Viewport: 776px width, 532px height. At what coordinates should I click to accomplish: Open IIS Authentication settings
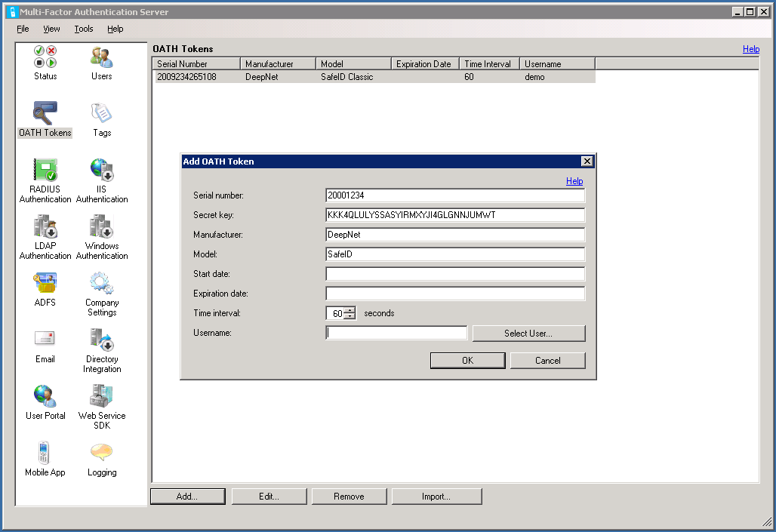pos(101,171)
